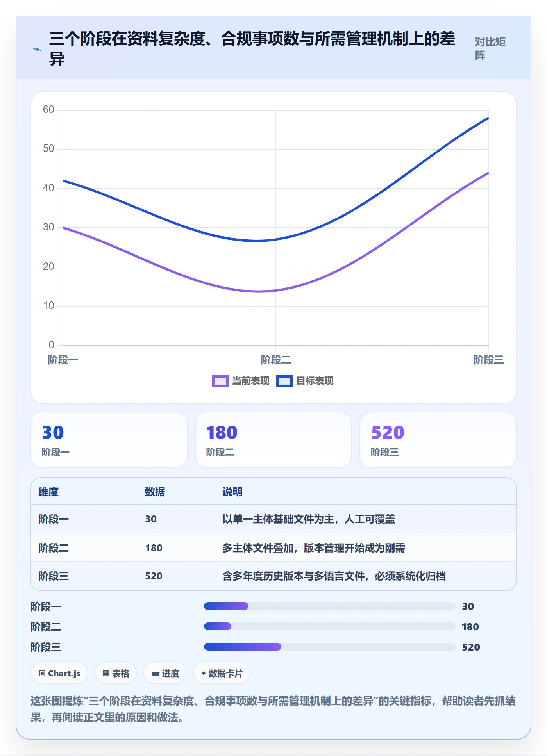Select the 进度 tag chip
The width and height of the screenshot is (547, 756).
pos(165,673)
